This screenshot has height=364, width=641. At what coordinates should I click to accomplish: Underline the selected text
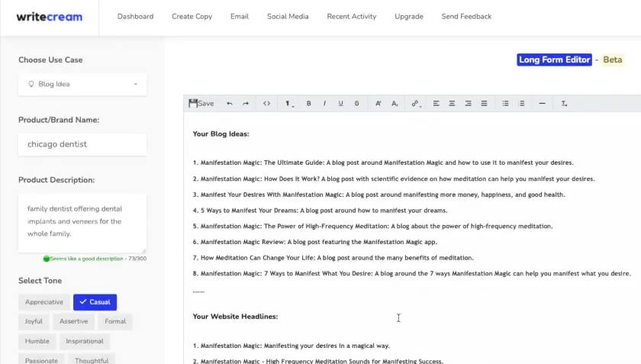tap(340, 104)
